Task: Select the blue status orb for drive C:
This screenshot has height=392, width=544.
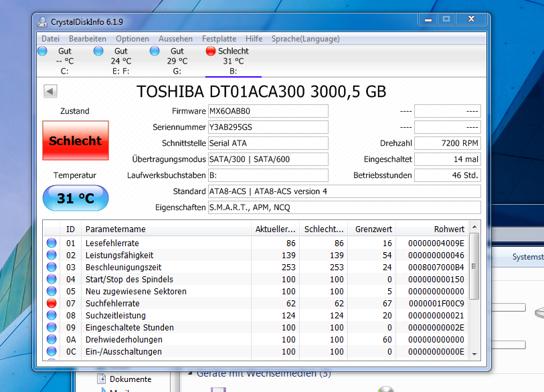Action: point(42,51)
